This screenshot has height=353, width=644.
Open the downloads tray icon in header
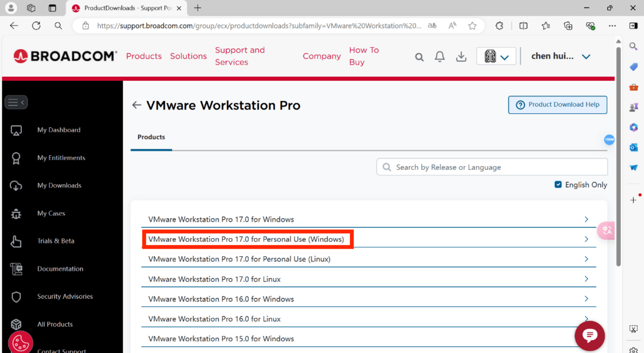(461, 56)
